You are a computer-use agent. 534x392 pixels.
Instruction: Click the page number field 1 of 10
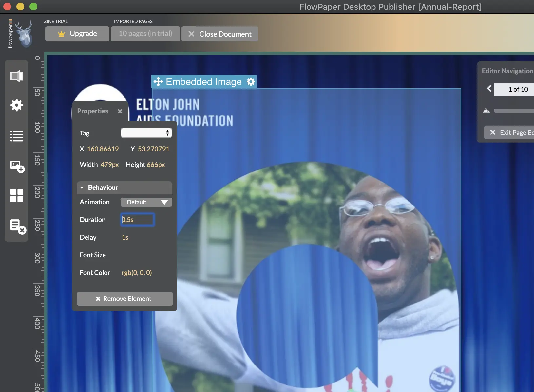point(514,89)
